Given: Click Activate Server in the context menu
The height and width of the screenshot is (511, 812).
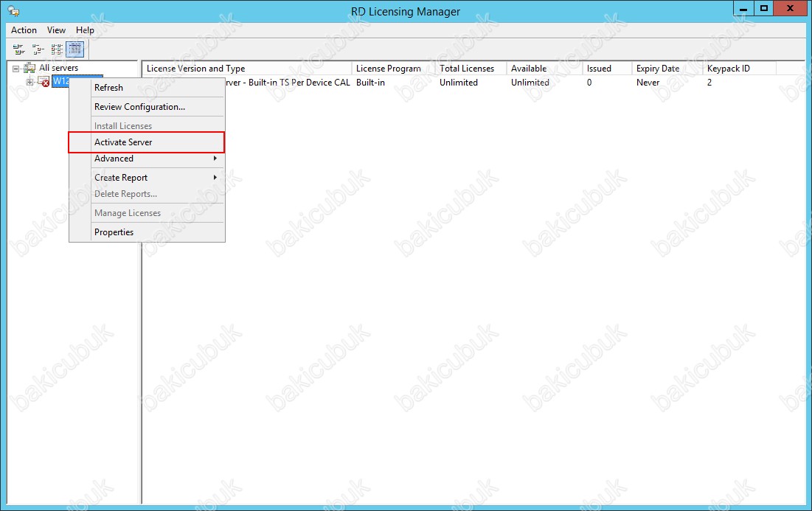Looking at the screenshot, I should 147,142.
